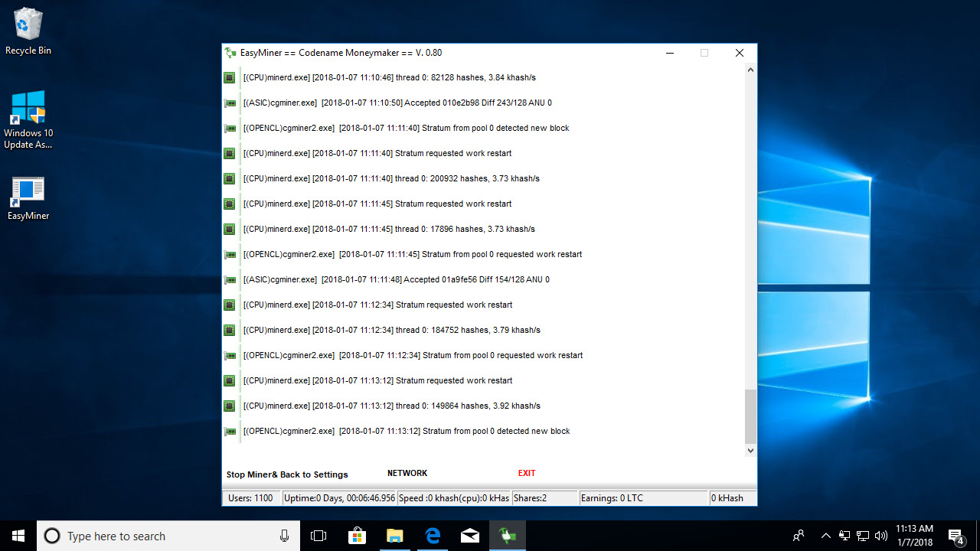Screen dimensions: 980x551
Task: Click chip icon beside 184752 hashes entry
Action: tap(229, 330)
